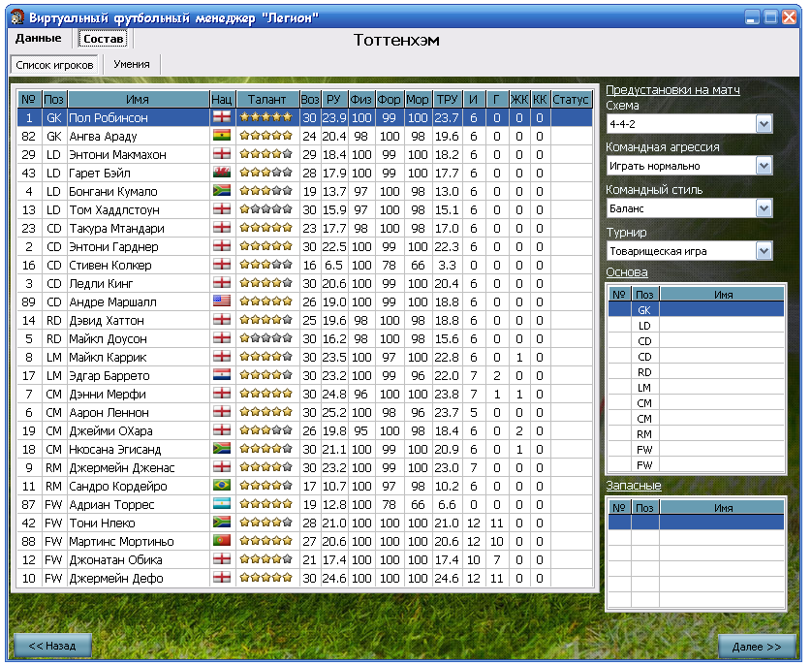Open the Турнир Товарищеская игра dropdown
Image resolution: width=812 pixels, height=666 pixels.
(x=764, y=251)
